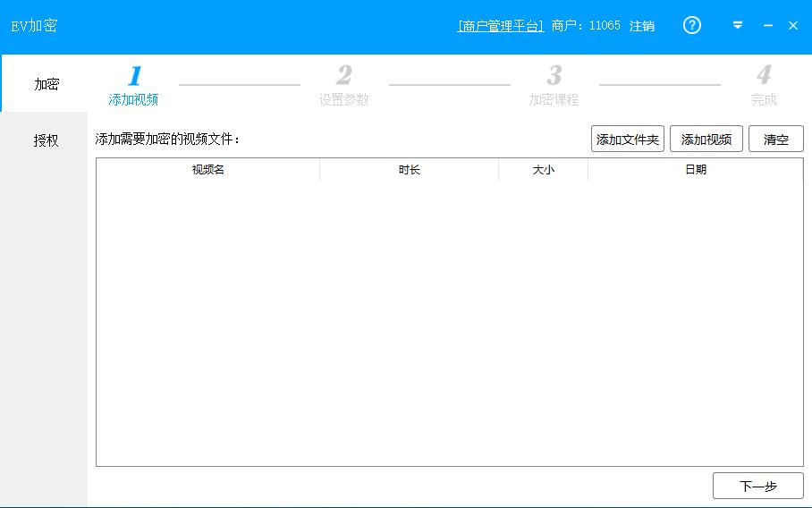Select step 4 完成 in wizard
This screenshot has height=508, width=812.
click(764, 87)
